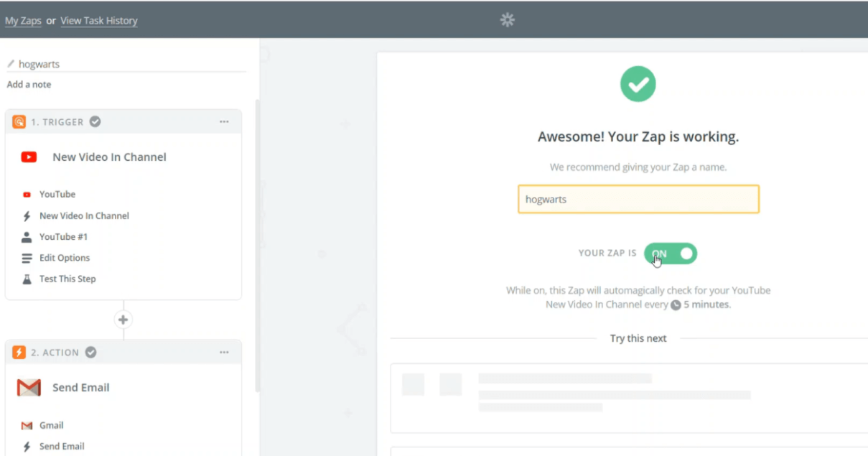The height and width of the screenshot is (456, 868).
Task: Click the clock icon beside 5 minutes
Action: (x=675, y=304)
